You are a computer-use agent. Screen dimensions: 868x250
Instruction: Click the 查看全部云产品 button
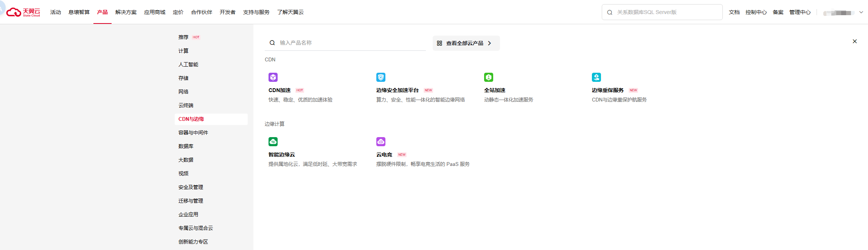click(x=466, y=43)
